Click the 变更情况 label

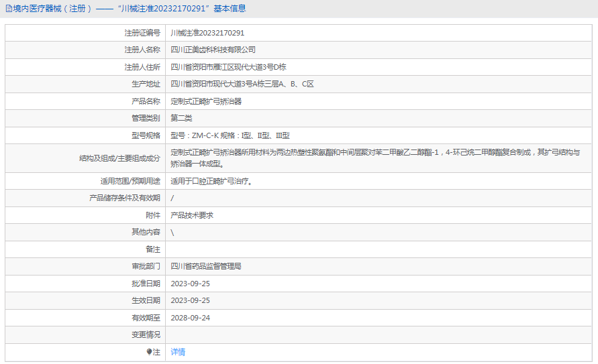click(146, 335)
